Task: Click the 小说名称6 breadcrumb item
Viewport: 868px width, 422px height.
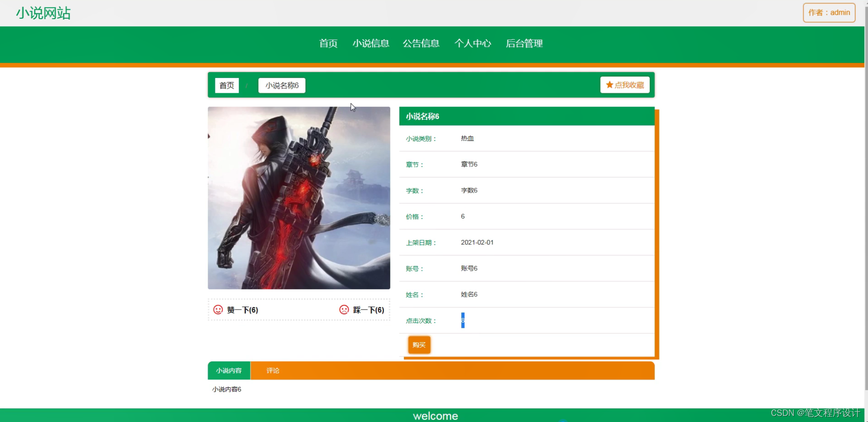Action: pos(282,85)
